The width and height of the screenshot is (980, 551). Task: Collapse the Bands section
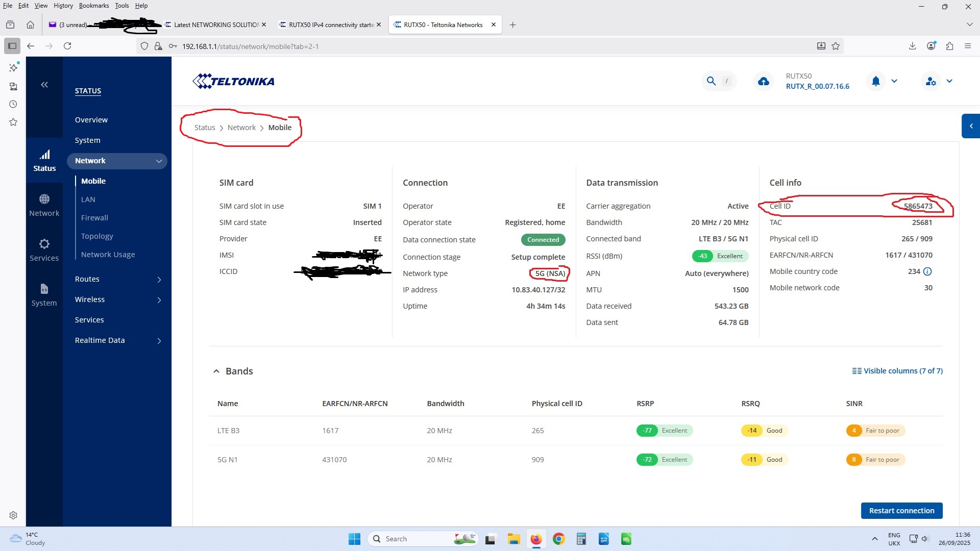[216, 371]
